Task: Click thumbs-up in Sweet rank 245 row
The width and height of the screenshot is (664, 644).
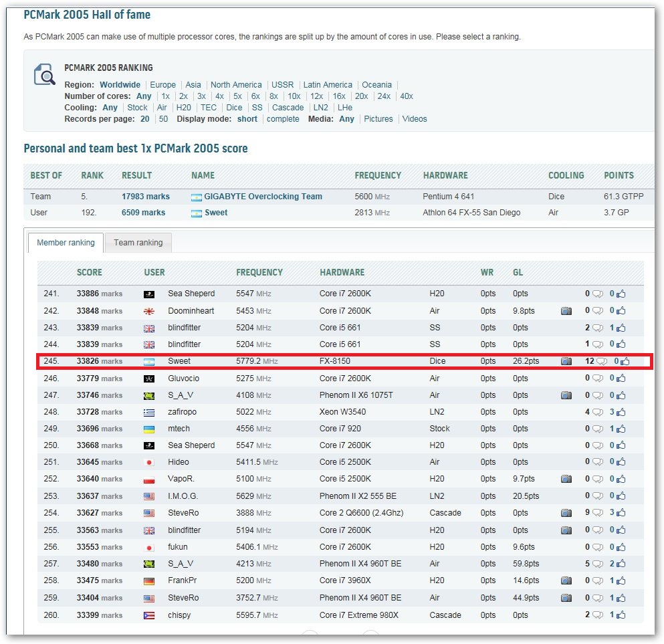Action: coord(625,361)
